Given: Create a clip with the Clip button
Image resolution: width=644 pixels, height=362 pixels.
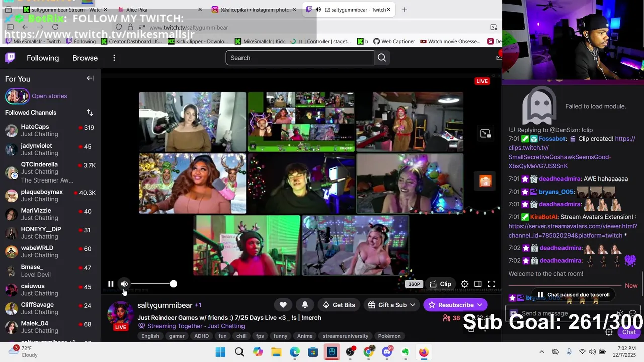Looking at the screenshot, I should pyautogui.click(x=441, y=284).
